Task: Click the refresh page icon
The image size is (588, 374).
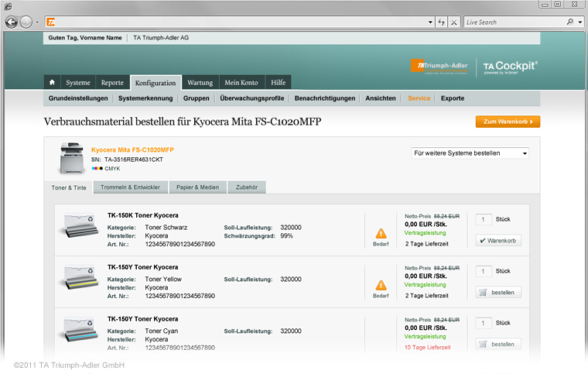Action: pyautogui.click(x=441, y=22)
